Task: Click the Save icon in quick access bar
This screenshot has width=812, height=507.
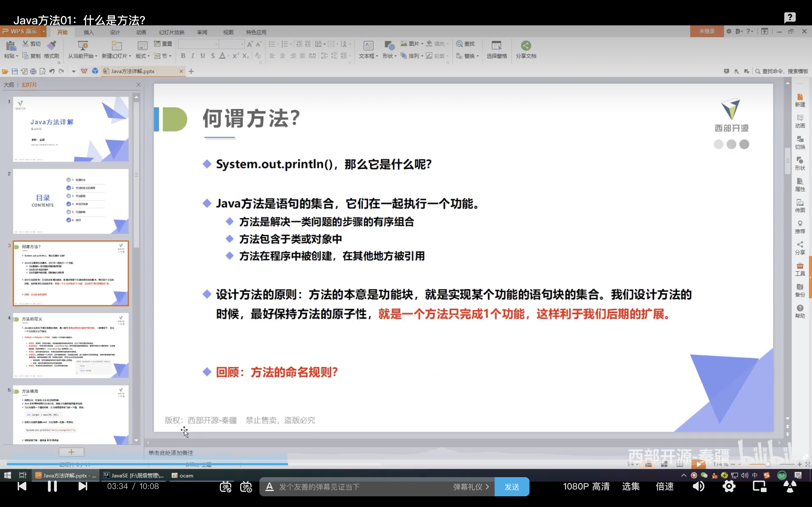Action: click(x=14, y=71)
